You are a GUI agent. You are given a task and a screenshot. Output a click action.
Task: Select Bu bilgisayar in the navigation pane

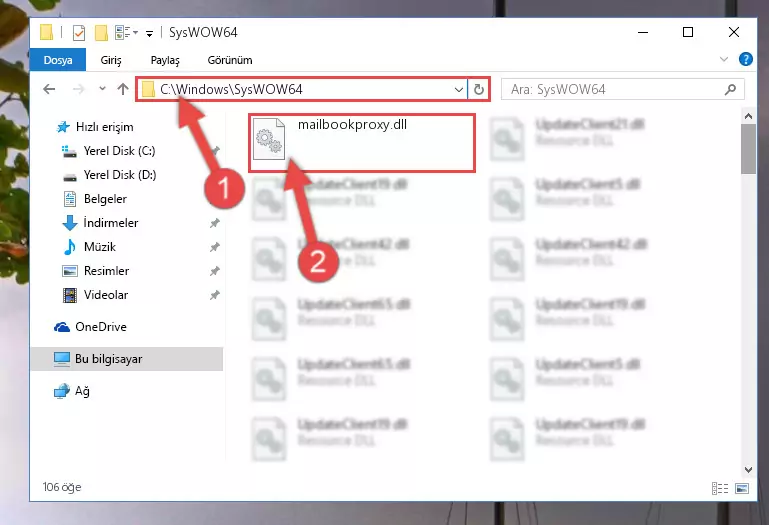(x=127, y=359)
